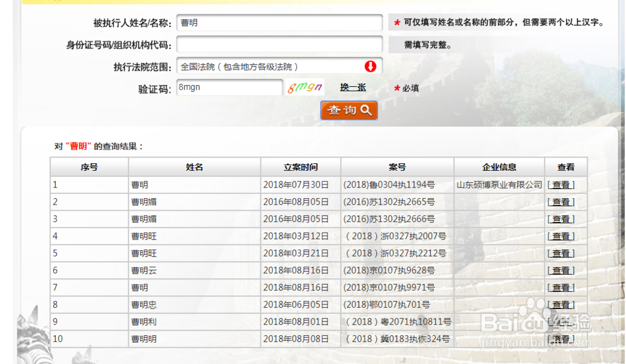Click the 被执行人姓名 input field
626x364 pixels.
pos(279,23)
